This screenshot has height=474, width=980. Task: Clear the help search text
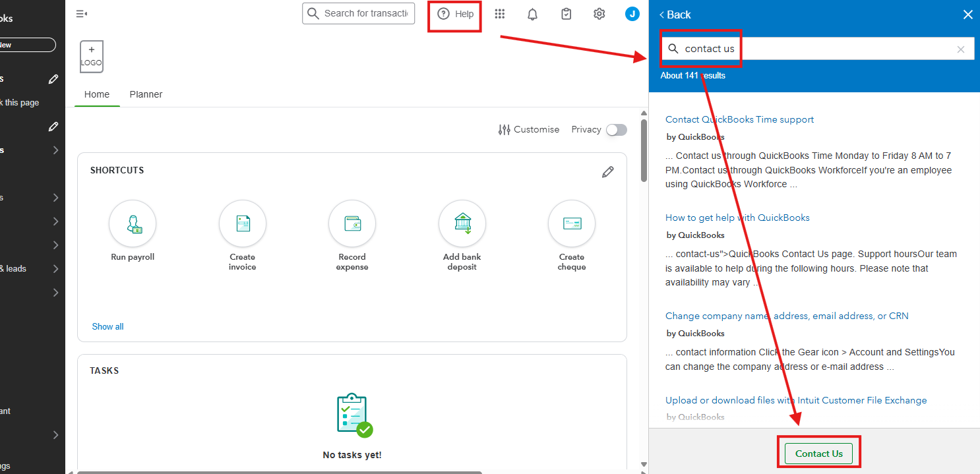961,49
